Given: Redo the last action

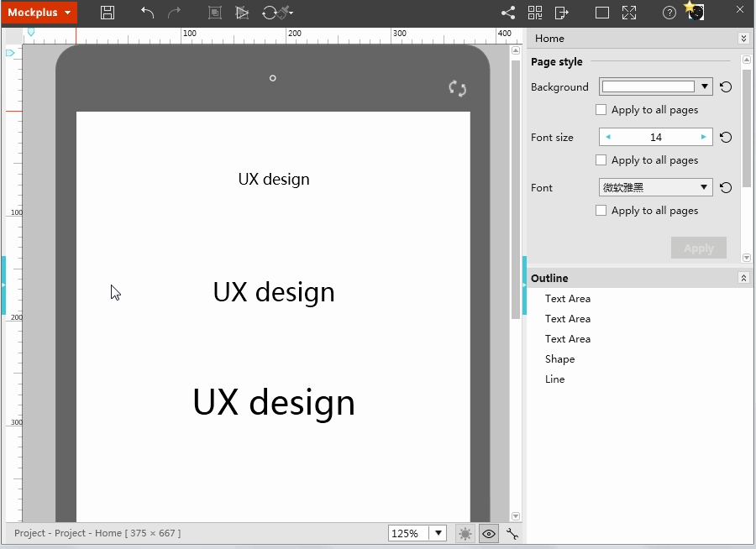Looking at the screenshot, I should click(174, 13).
